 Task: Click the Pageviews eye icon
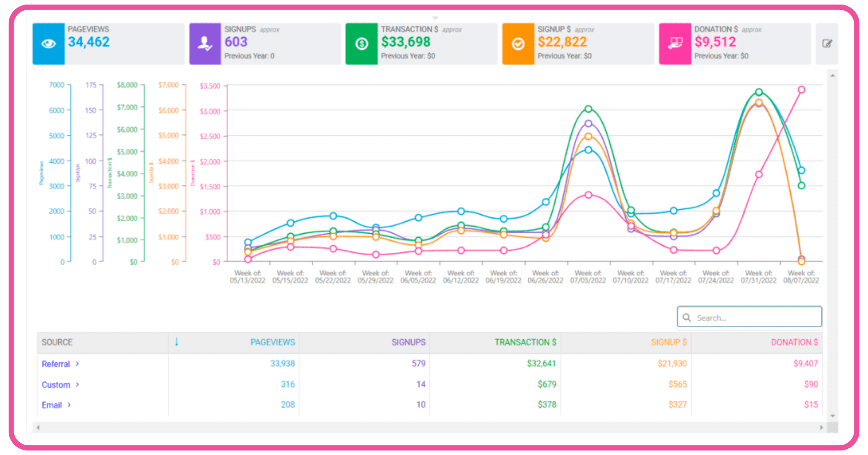pos(48,43)
